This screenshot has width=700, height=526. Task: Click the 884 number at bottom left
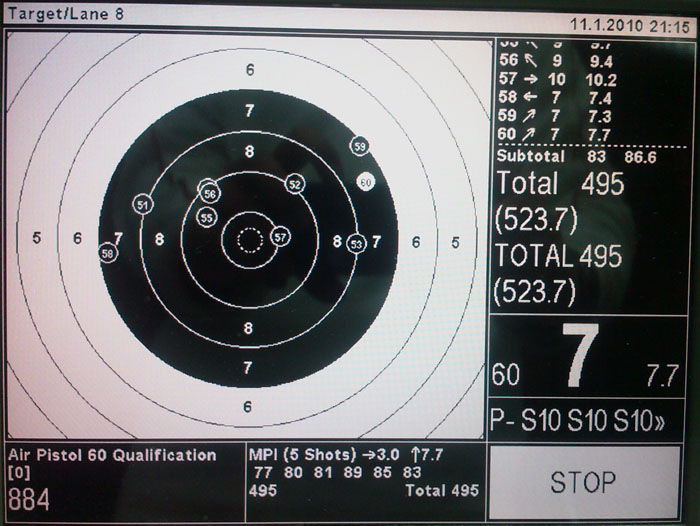pos(29,499)
